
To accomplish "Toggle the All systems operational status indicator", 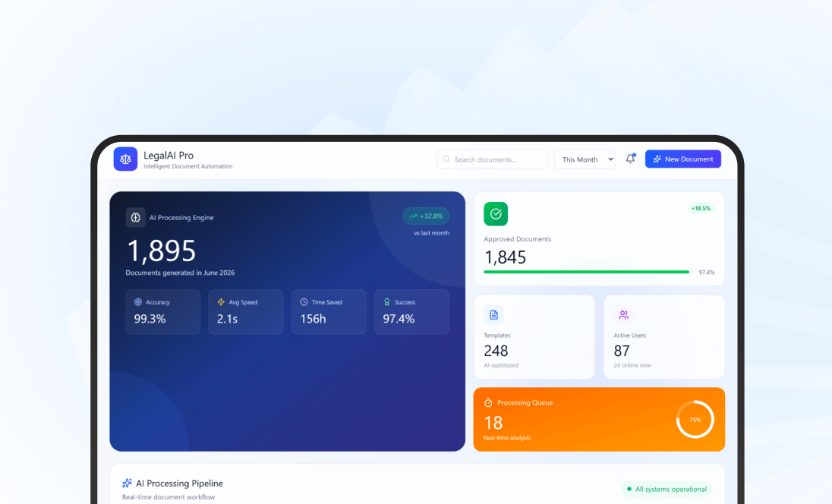I will pyautogui.click(x=667, y=489).
